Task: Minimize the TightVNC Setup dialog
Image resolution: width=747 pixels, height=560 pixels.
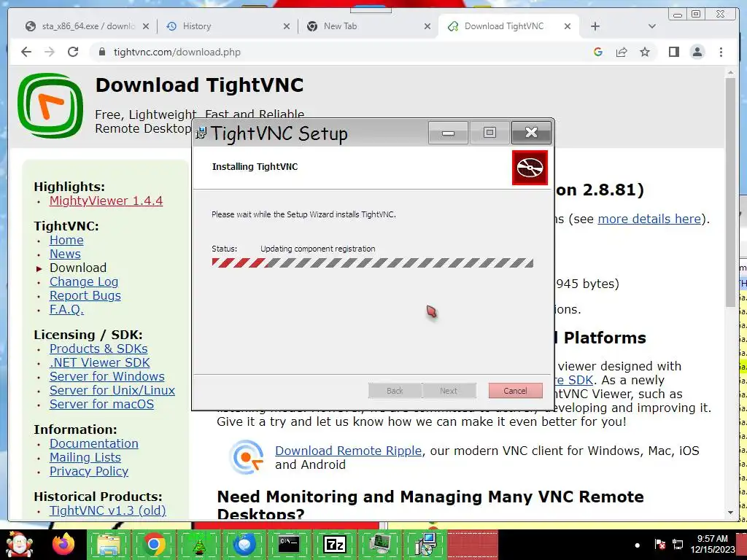Action: click(449, 133)
